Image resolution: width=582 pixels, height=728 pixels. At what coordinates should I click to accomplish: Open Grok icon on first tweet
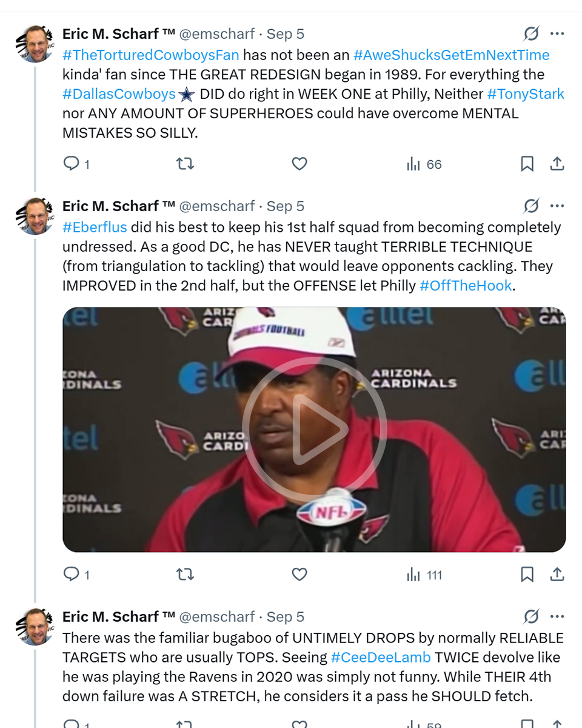(531, 34)
